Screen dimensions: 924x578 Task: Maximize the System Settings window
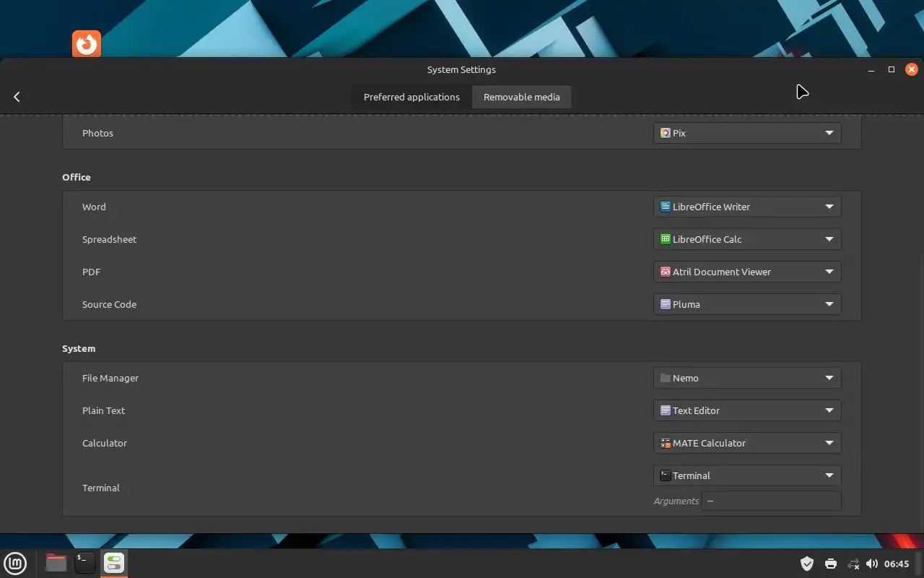click(x=892, y=69)
